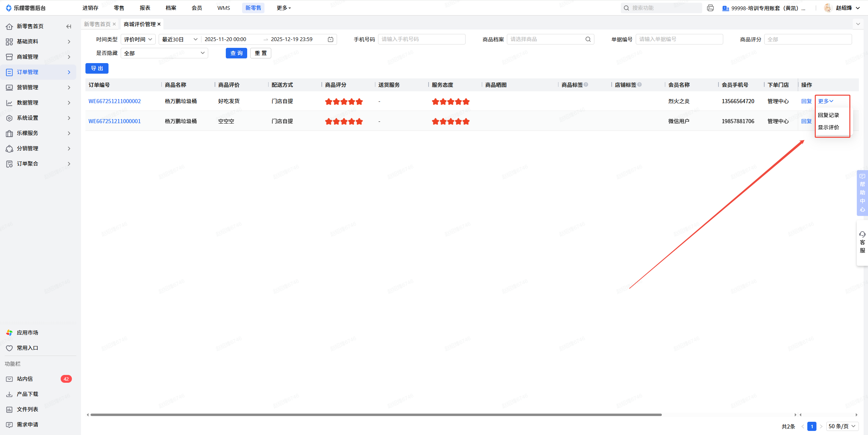Open the 是否隐藏 全部 dropdown
Viewport: 868px width, 435px height.
pyautogui.click(x=164, y=53)
